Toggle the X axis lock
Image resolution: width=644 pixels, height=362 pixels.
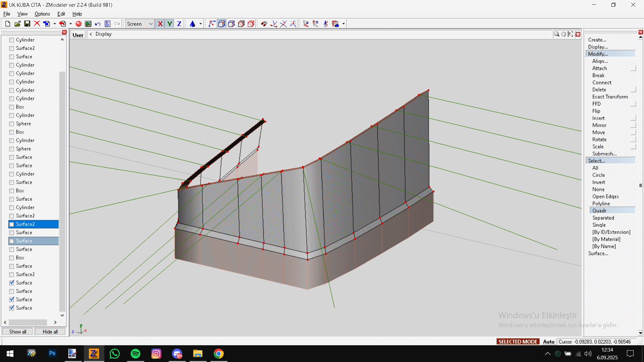(x=160, y=24)
